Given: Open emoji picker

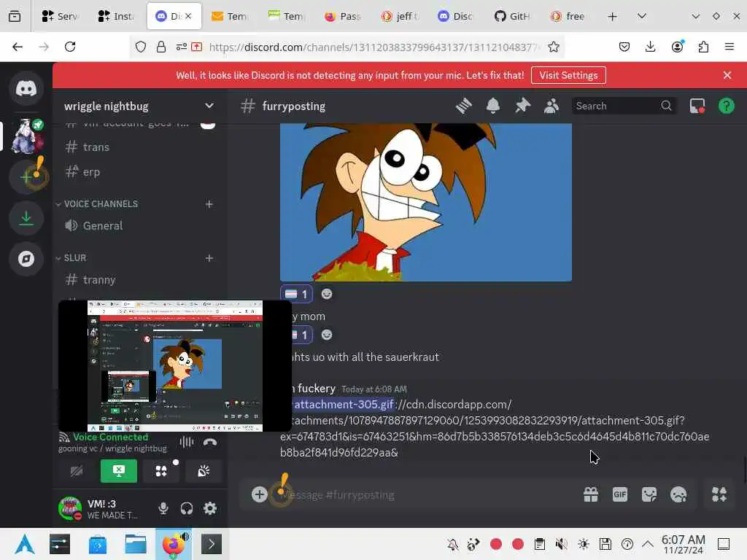Looking at the screenshot, I should coord(678,494).
